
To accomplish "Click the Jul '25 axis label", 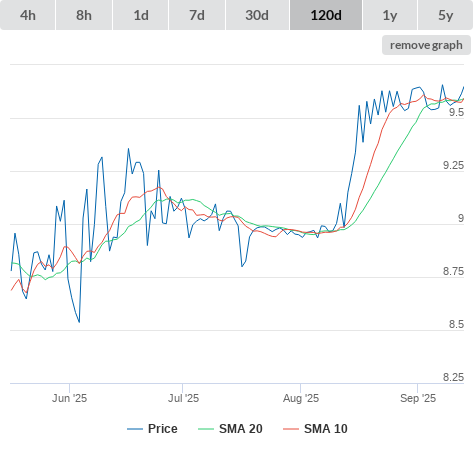I will coord(183,398).
